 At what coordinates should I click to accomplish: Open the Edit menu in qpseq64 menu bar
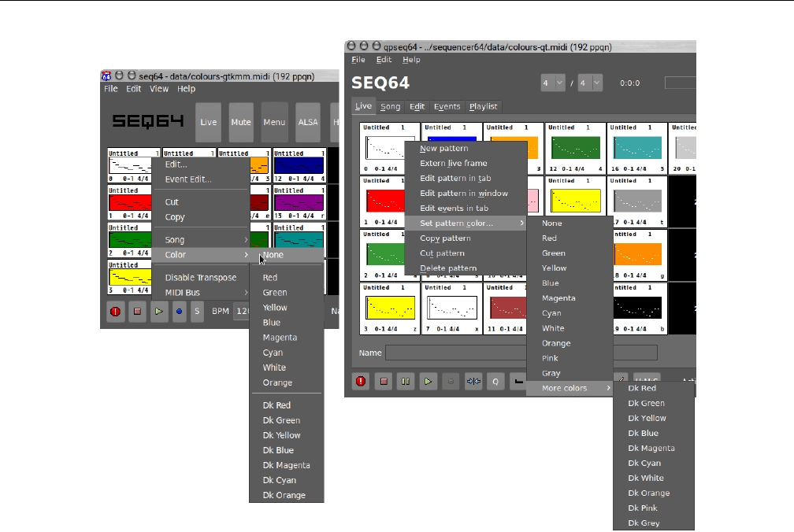[384, 59]
